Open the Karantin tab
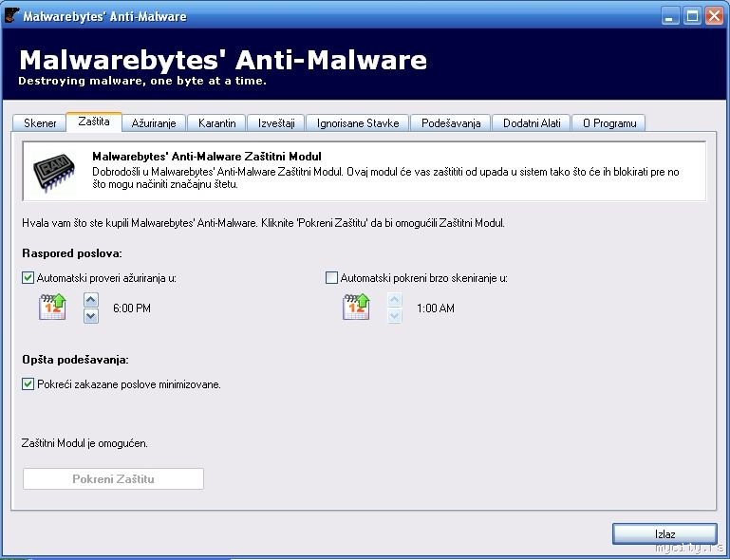Screen dimensions: 730x560 [x=216, y=123]
